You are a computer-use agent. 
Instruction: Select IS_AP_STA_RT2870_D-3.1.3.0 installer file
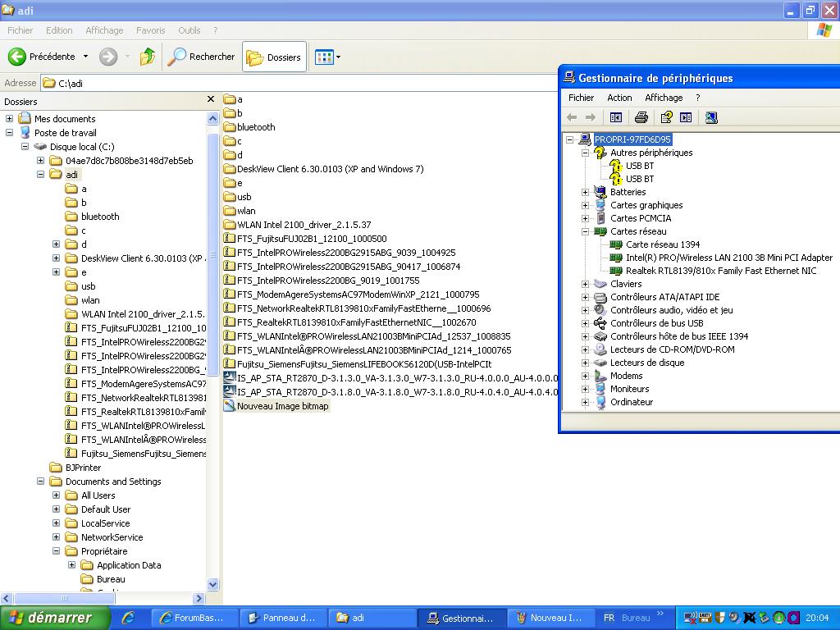point(397,378)
